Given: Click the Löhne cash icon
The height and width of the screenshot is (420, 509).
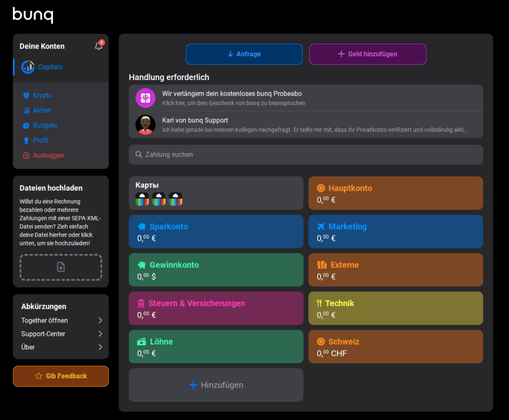Looking at the screenshot, I should click(x=142, y=342).
